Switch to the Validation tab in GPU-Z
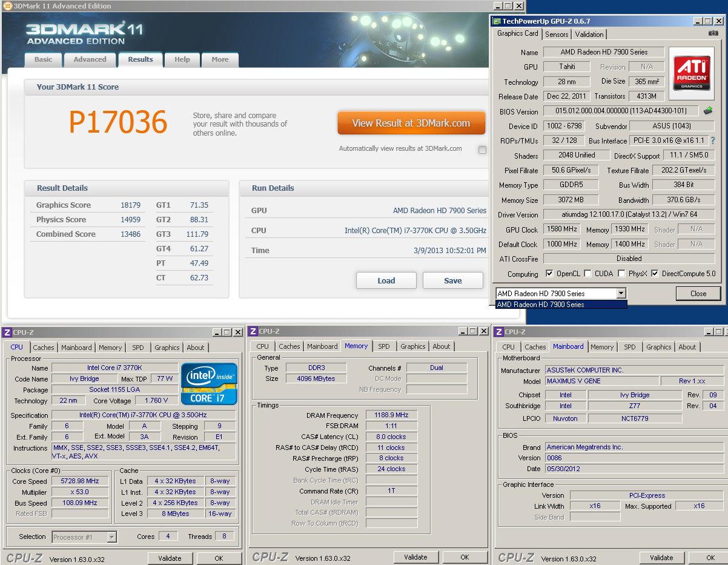Viewport: 728px width, 565px height. pyautogui.click(x=589, y=35)
